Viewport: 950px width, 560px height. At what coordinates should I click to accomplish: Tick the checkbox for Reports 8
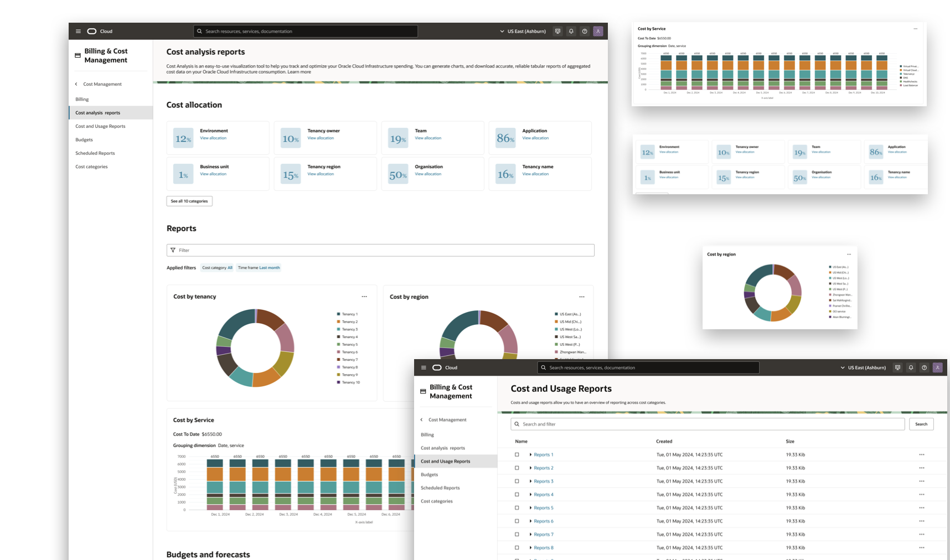pos(517,547)
